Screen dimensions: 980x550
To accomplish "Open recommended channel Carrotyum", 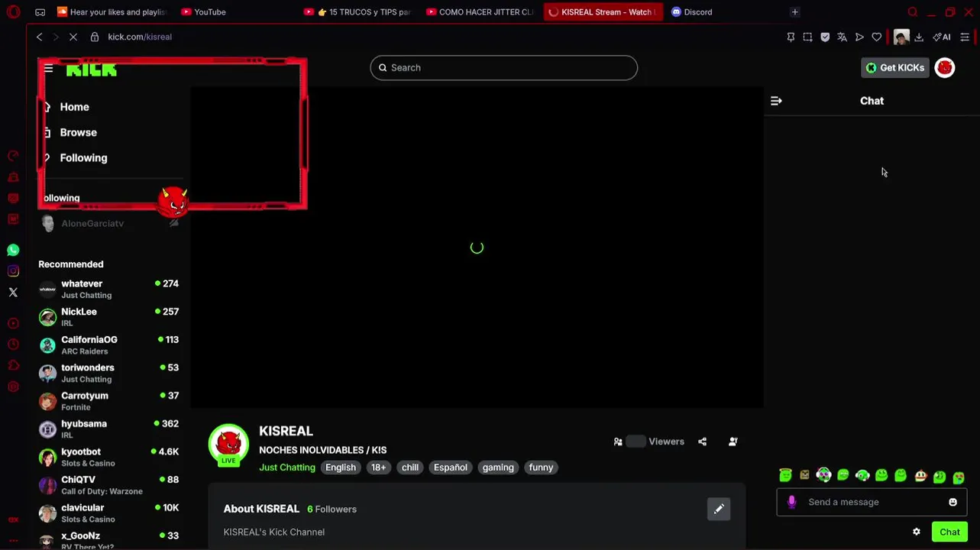I will click(x=108, y=401).
